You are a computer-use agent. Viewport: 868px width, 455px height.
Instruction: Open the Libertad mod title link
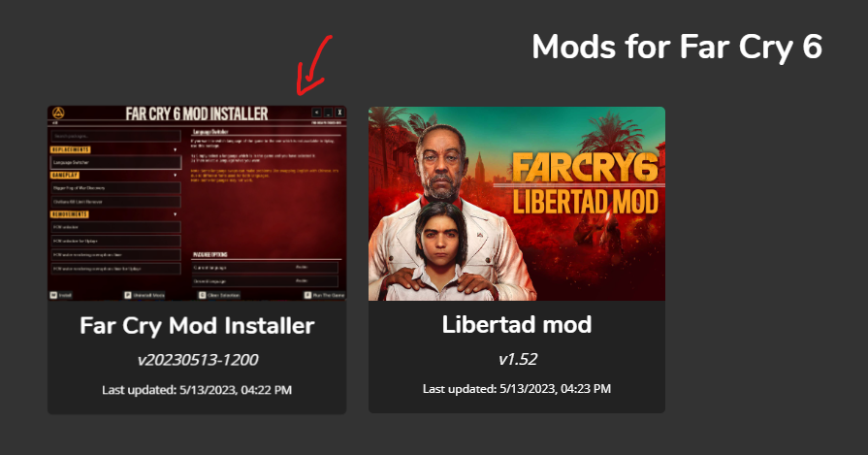[x=517, y=324]
